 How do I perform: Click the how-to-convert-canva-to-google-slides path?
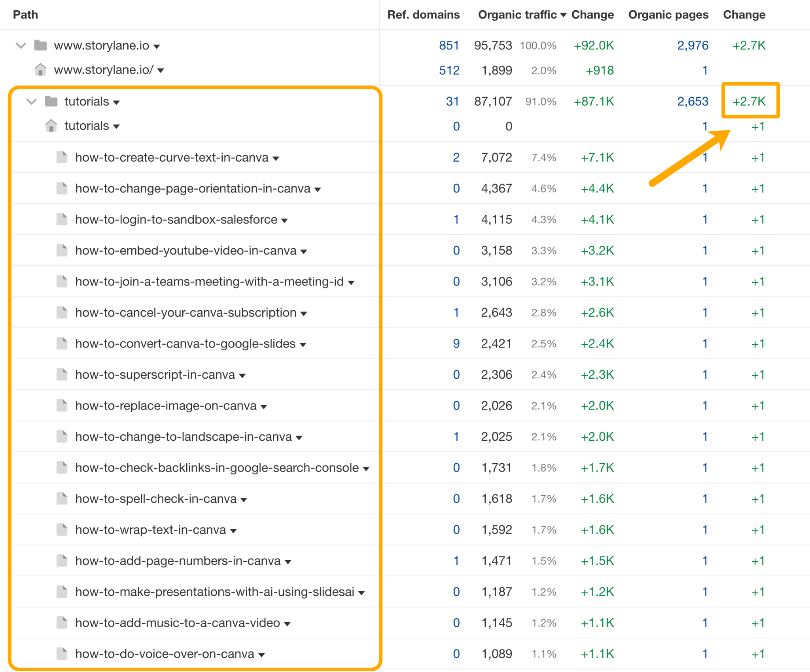point(185,344)
